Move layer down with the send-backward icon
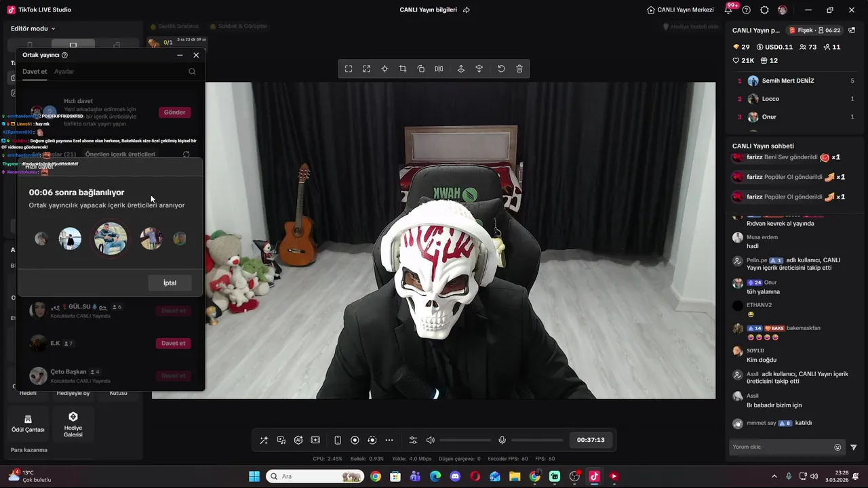Screen dimensions: 868x488 coord(479,68)
